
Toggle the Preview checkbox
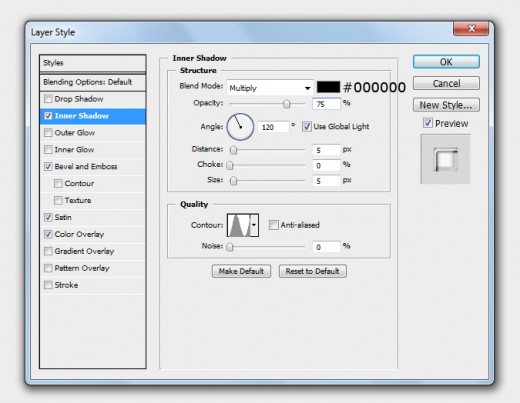(428, 123)
